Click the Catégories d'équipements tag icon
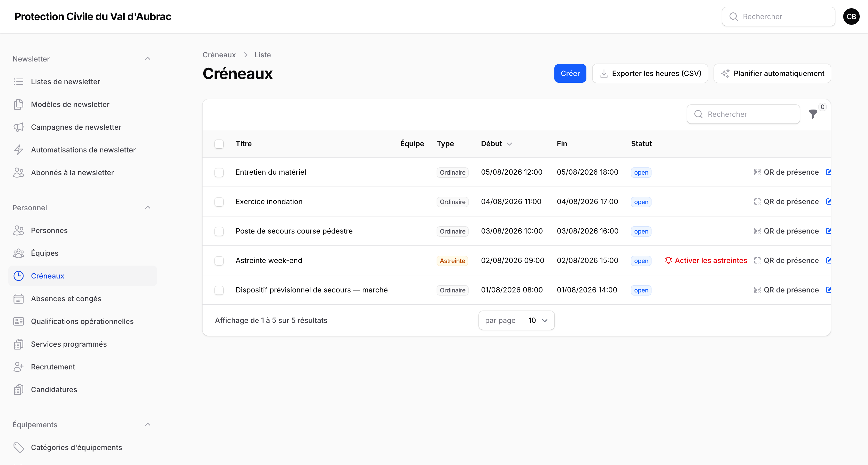Screen dimensions: 868x465 pos(19,447)
